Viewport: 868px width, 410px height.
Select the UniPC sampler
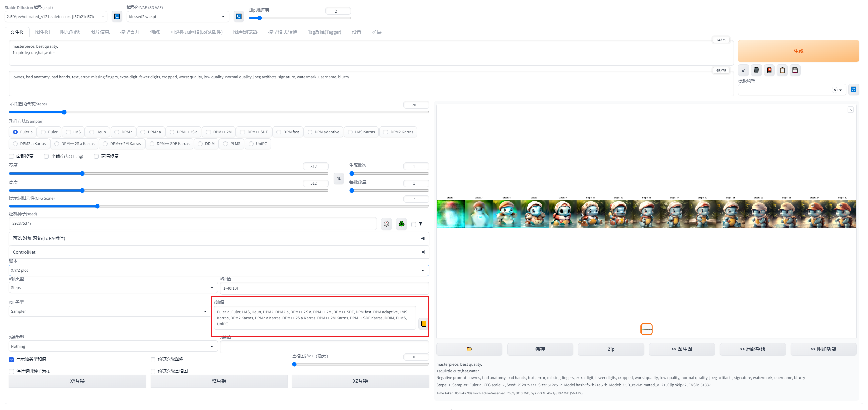(258, 144)
